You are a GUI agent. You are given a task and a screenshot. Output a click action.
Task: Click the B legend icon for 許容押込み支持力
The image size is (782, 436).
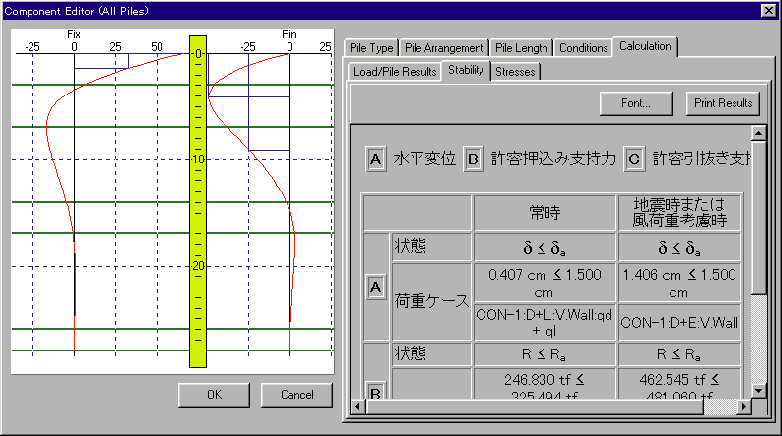474,159
